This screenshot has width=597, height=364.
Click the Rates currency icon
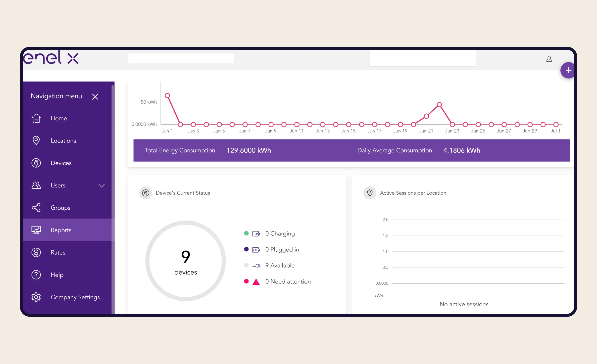pyautogui.click(x=35, y=252)
